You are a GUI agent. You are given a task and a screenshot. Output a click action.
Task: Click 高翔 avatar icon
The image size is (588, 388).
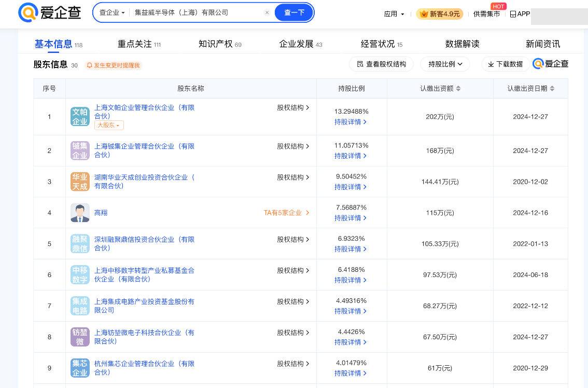pos(80,213)
